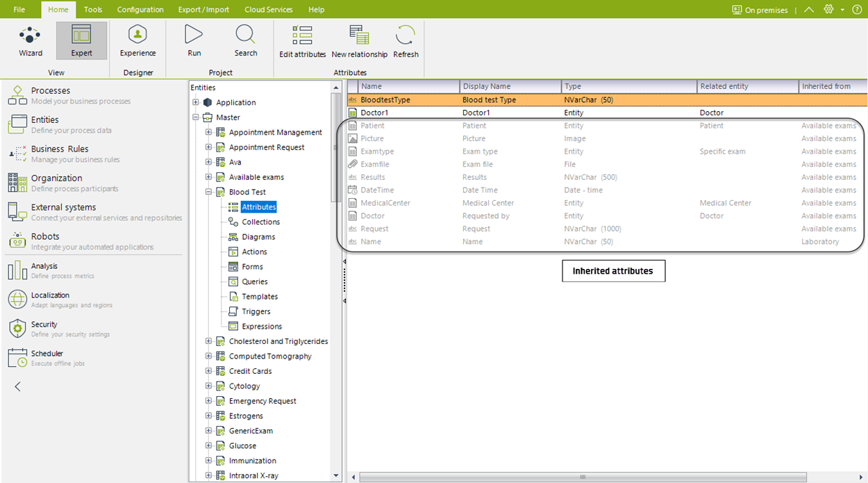Switch to the Wizard view
Screen dimensions: 868x483
click(x=30, y=41)
